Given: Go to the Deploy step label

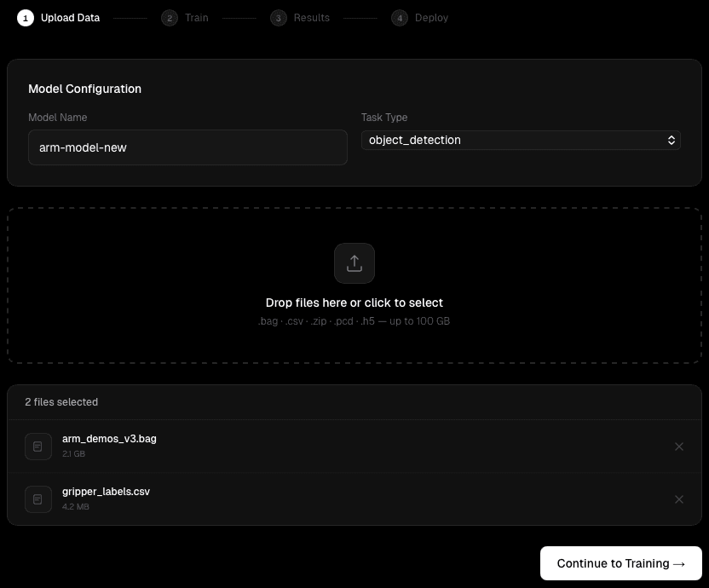Looking at the screenshot, I should [x=432, y=17].
